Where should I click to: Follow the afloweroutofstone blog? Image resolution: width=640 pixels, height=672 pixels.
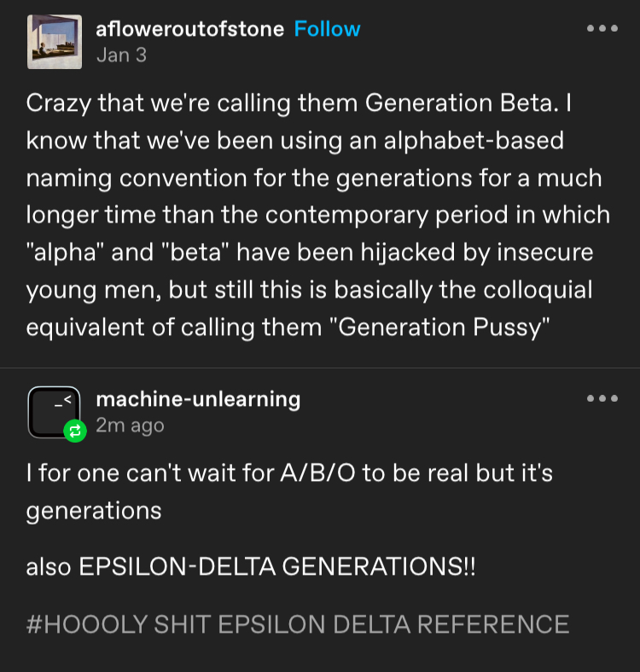pyautogui.click(x=327, y=29)
